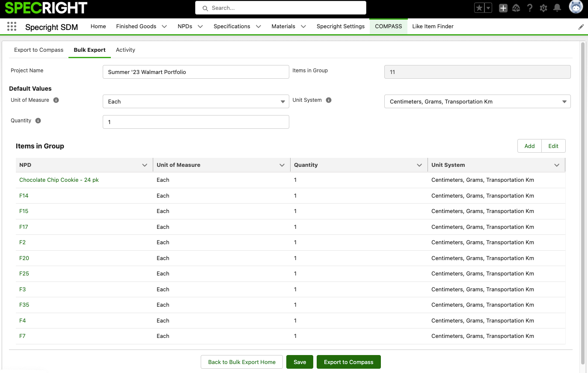This screenshot has height=373, width=588.
Task: Click the page vertical scrollbar
Action: (582, 203)
